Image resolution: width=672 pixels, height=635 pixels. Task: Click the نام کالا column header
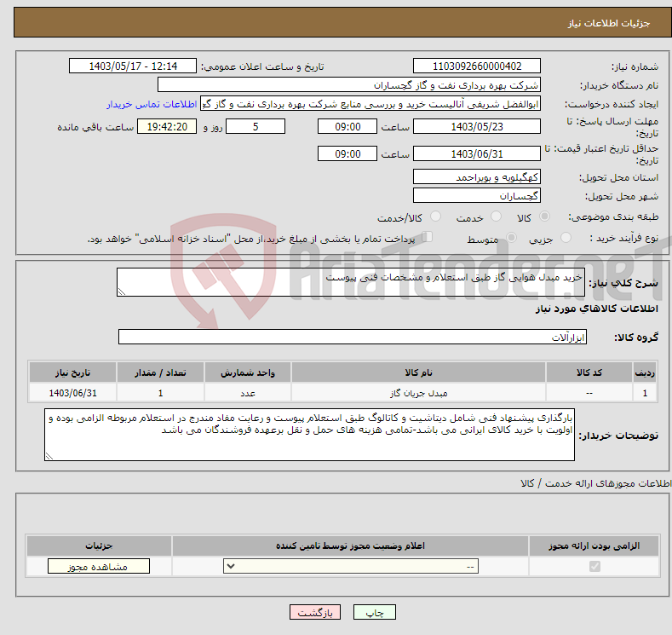419,372
